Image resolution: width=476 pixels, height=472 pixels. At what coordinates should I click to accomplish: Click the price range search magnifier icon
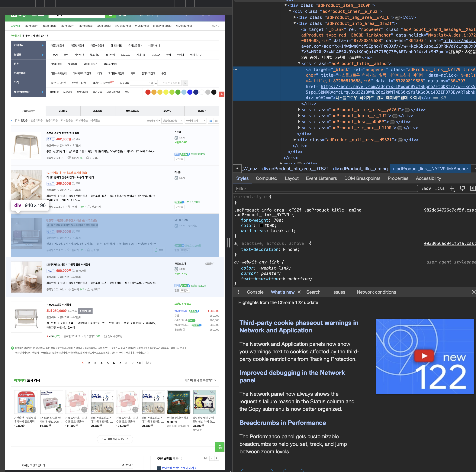(185, 83)
